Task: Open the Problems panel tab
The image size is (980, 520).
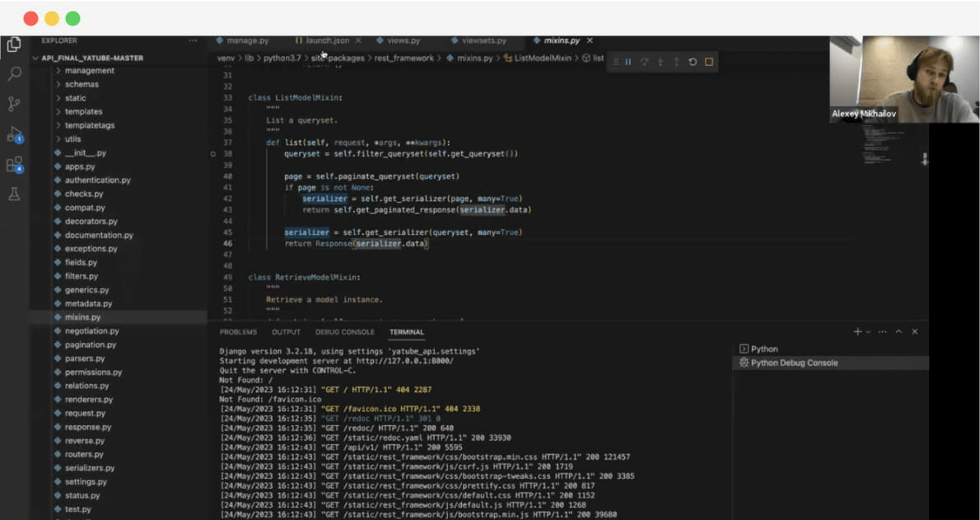Action: [x=238, y=332]
